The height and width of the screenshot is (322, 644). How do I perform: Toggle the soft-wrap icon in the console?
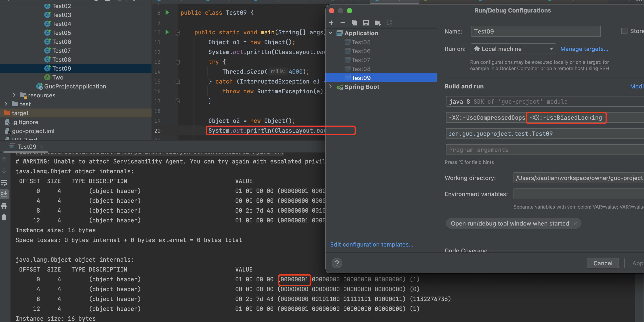[4, 183]
